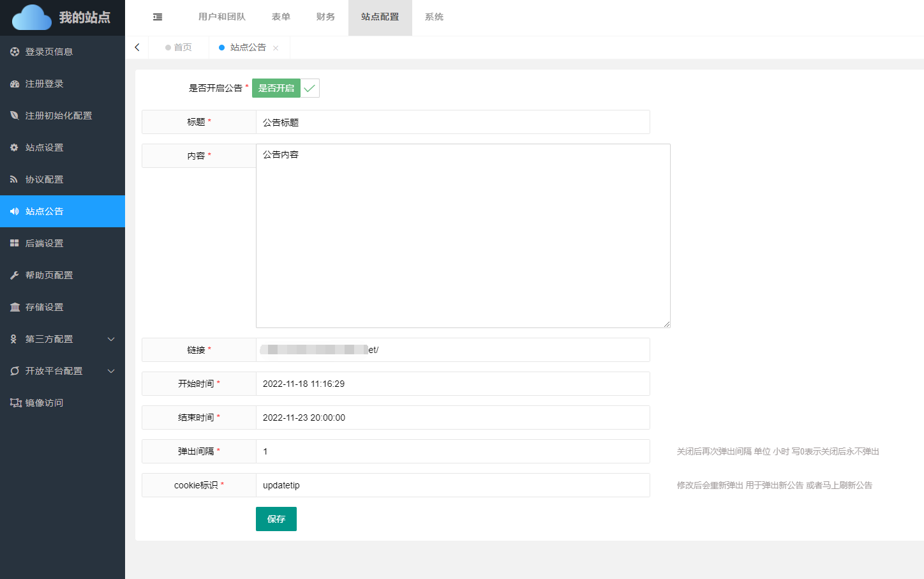Click the back arrow beside 首页 tab
This screenshot has width=924, height=579.
point(137,47)
